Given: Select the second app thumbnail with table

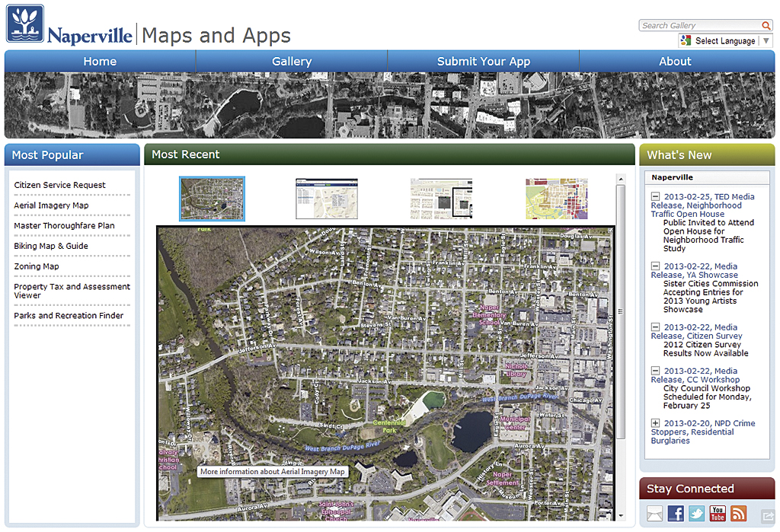Looking at the screenshot, I should click(327, 199).
